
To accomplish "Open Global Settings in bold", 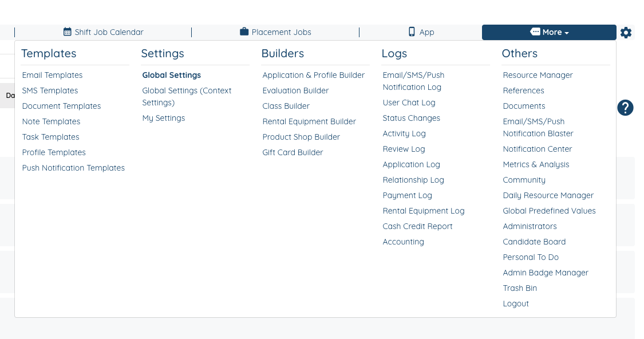I will 172,75.
